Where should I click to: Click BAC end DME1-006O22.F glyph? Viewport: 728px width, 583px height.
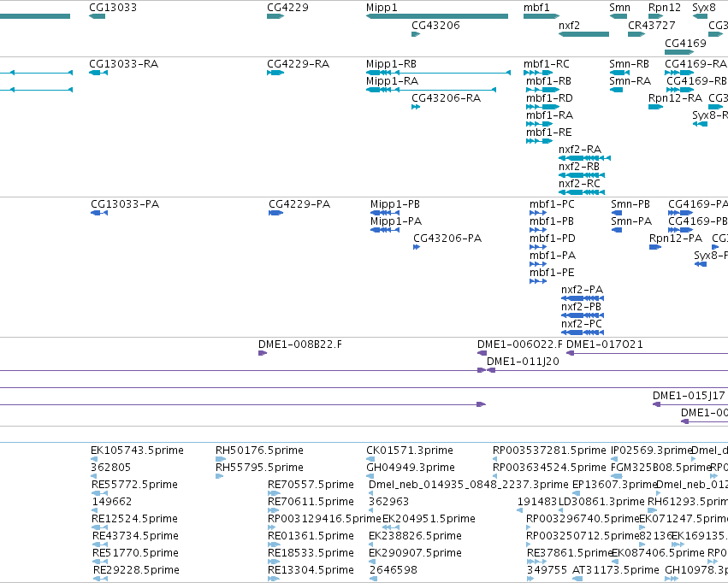[482, 353]
